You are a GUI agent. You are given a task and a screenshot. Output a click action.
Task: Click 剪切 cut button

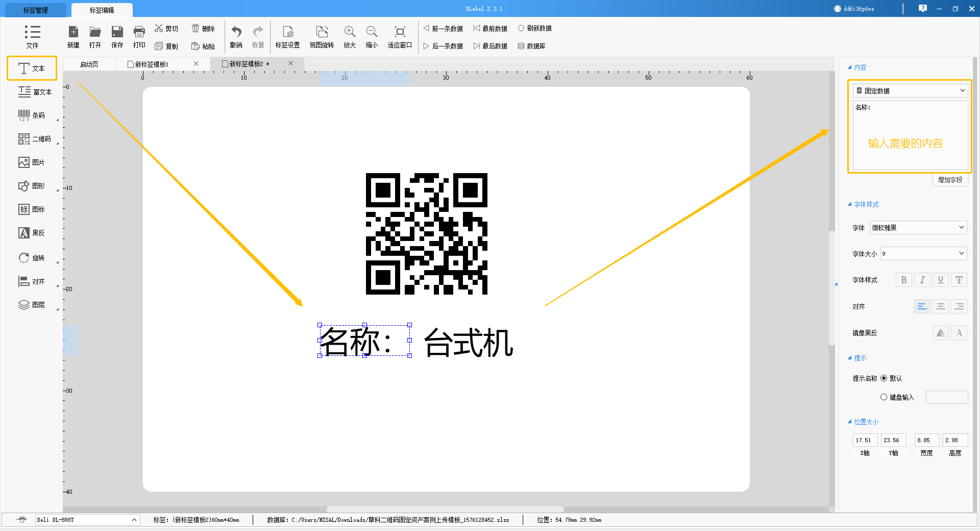click(x=166, y=29)
